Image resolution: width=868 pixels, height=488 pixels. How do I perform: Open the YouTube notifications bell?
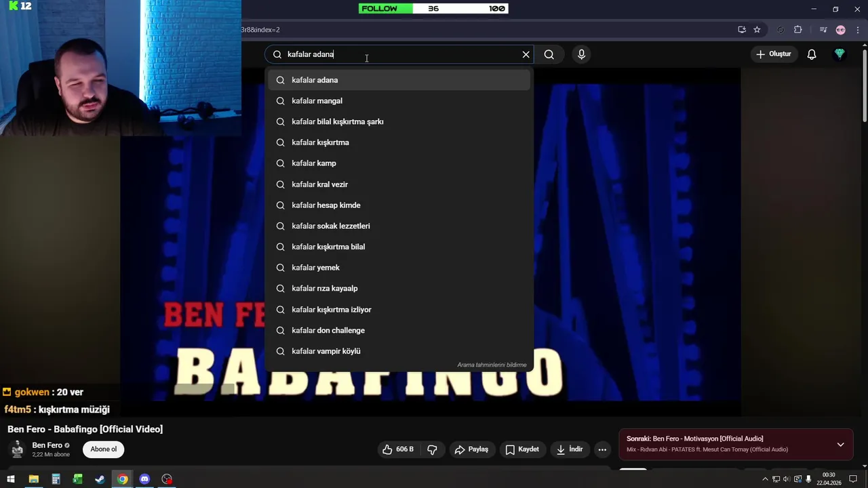[812, 54]
